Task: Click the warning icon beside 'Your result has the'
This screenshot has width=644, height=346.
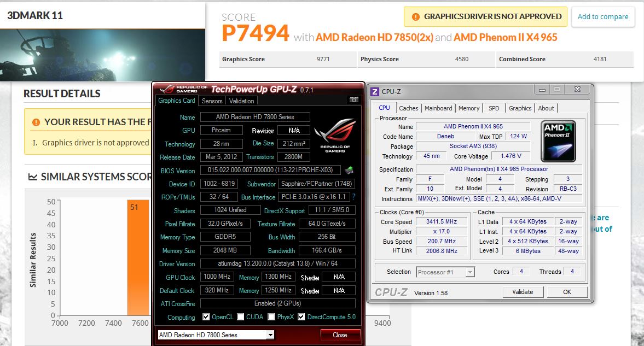Action: (x=36, y=122)
